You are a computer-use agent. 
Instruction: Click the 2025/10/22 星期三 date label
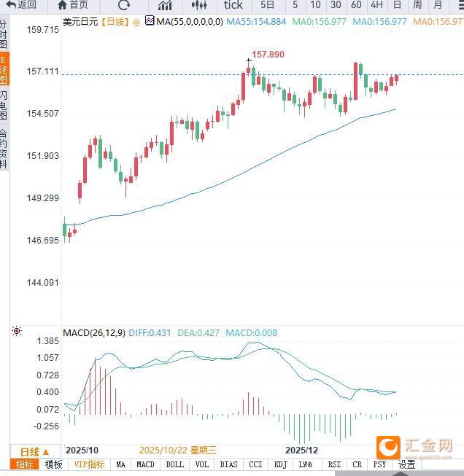click(x=178, y=450)
